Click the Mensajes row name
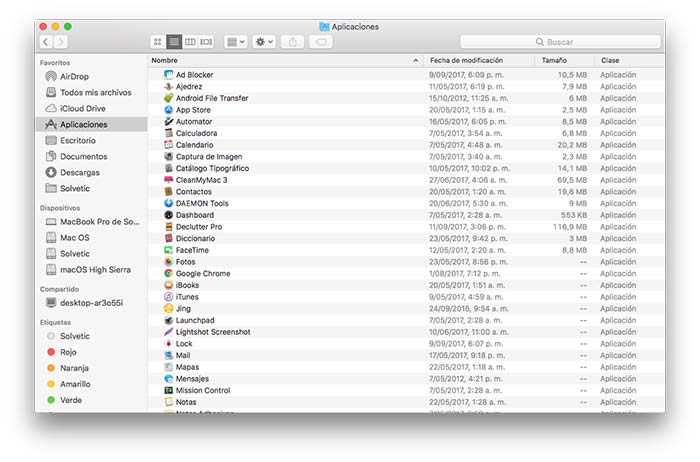 [192, 379]
